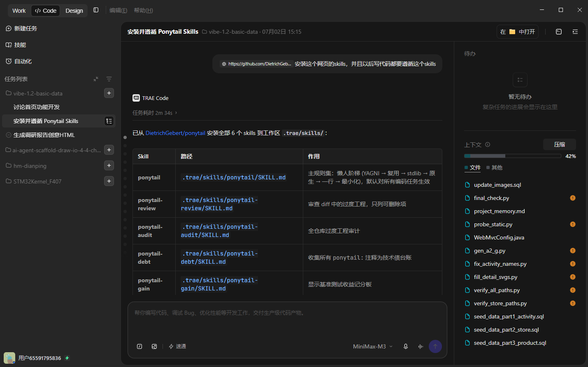Expand the hm-dianping project folder
The image size is (588, 367).
(x=30, y=166)
